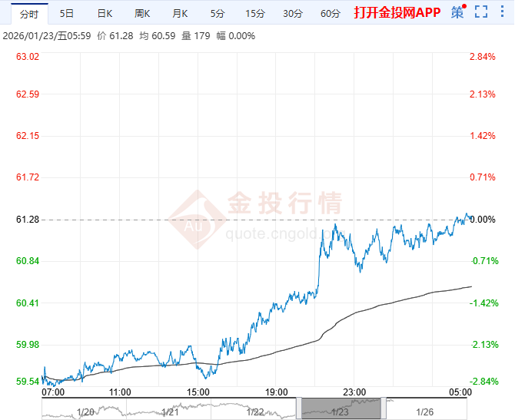The width and height of the screenshot is (515, 420).
Task: Open the 打开金投网APP link
Action: pos(397,12)
